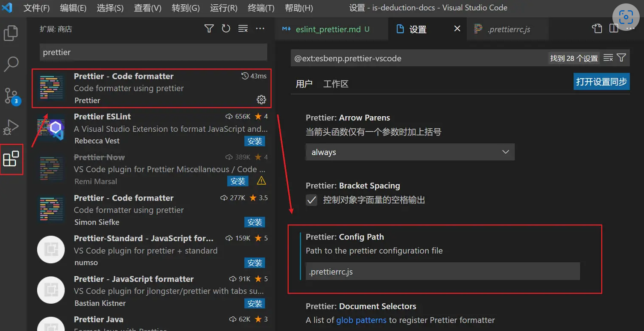This screenshot has height=331, width=644.
Task: Install the Prettier Now extension
Action: tap(238, 181)
